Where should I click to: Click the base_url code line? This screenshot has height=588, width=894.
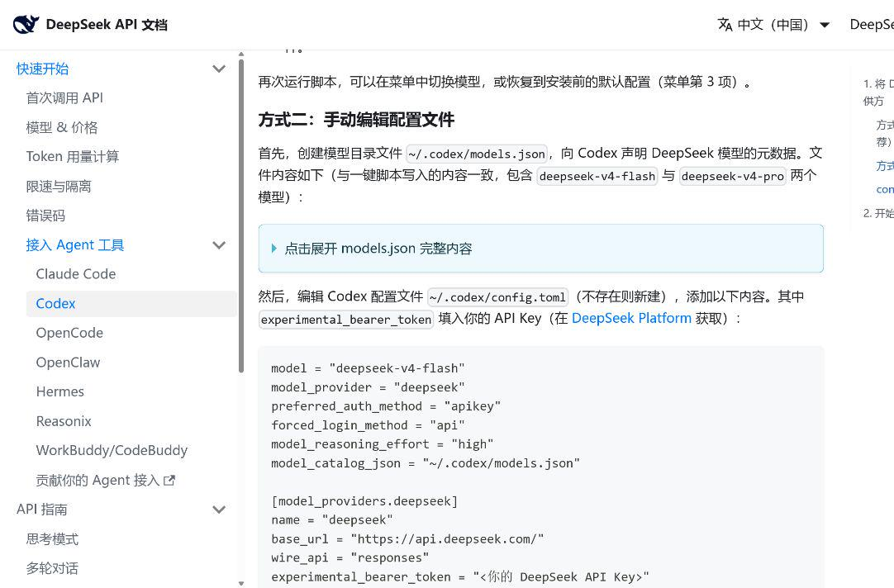[x=407, y=539]
